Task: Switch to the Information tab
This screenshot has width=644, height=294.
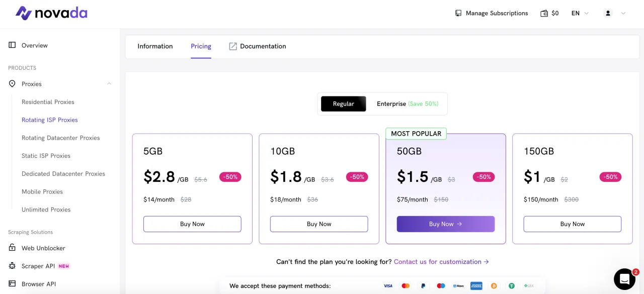Action: point(155,46)
